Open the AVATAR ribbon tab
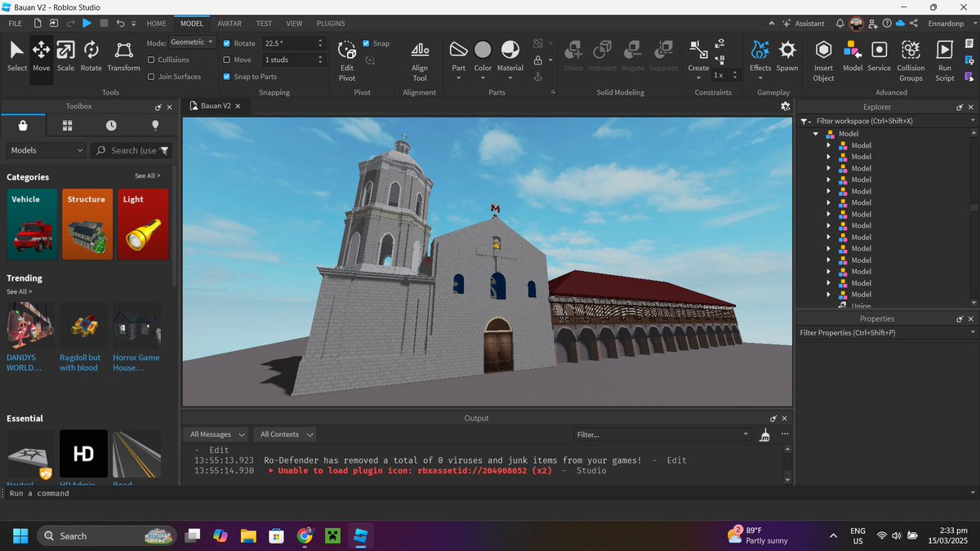This screenshot has width=980, height=551. [229, 24]
